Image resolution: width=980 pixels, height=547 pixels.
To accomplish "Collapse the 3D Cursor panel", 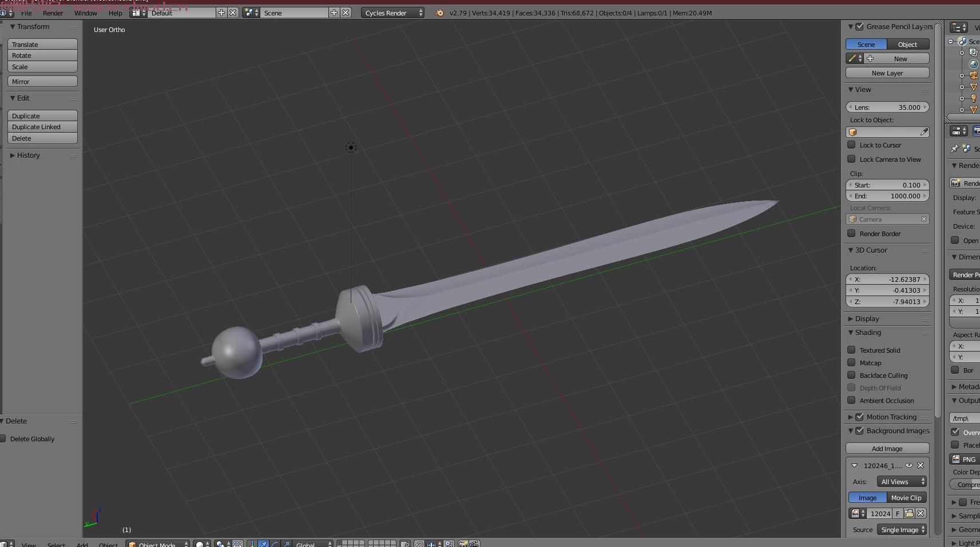I will point(851,250).
